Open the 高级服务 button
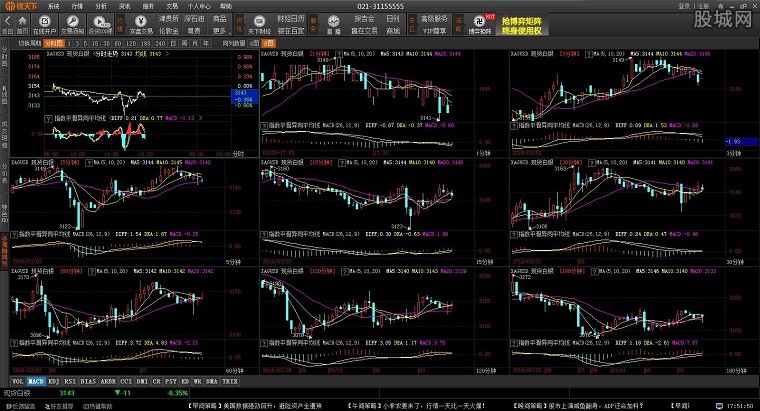This screenshot has height=411, width=760. (x=434, y=18)
